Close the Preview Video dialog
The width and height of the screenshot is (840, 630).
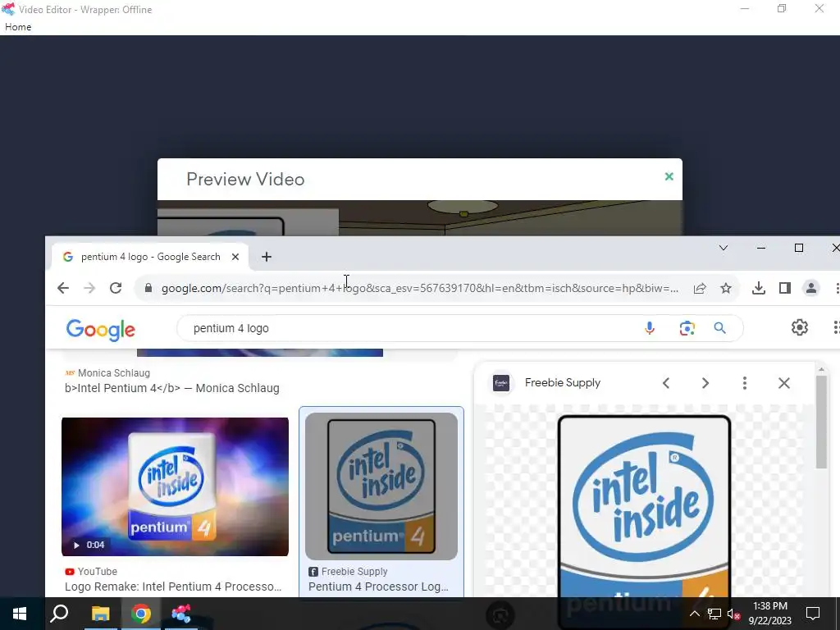pos(669,176)
